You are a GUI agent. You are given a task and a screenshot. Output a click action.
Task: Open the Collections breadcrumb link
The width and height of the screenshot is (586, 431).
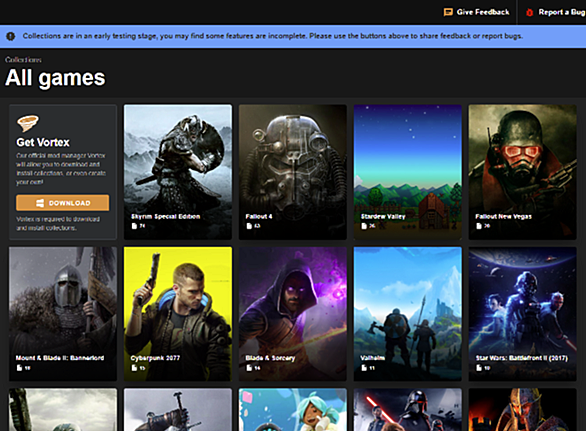point(23,60)
